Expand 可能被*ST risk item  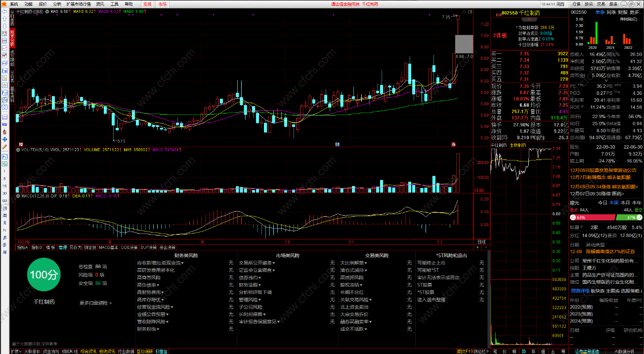[428, 270]
